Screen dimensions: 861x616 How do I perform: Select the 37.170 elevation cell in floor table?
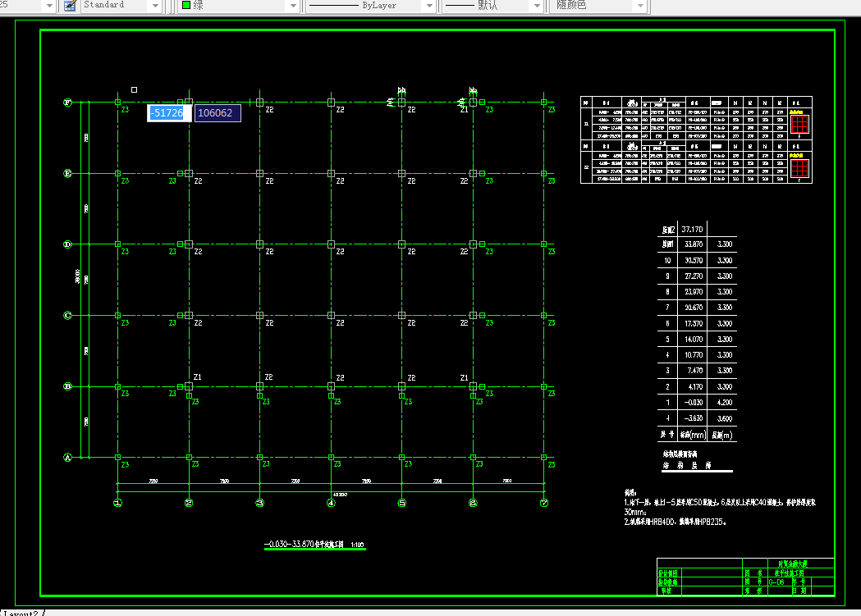[x=693, y=230]
